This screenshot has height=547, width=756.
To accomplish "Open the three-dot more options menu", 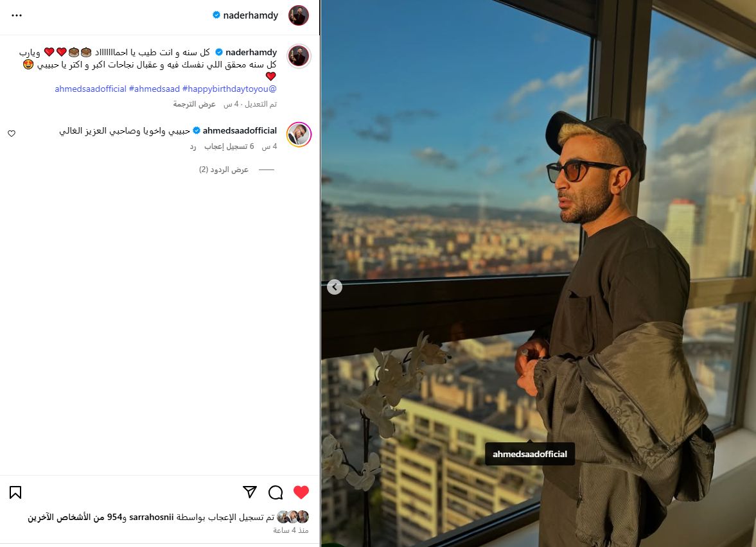I will (17, 15).
